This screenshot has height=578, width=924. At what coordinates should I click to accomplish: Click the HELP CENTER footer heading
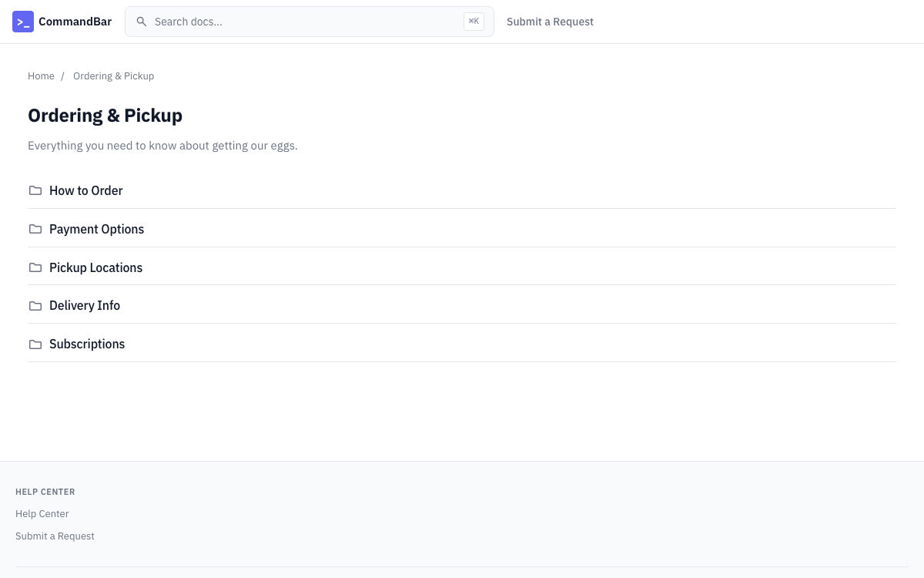[45, 492]
